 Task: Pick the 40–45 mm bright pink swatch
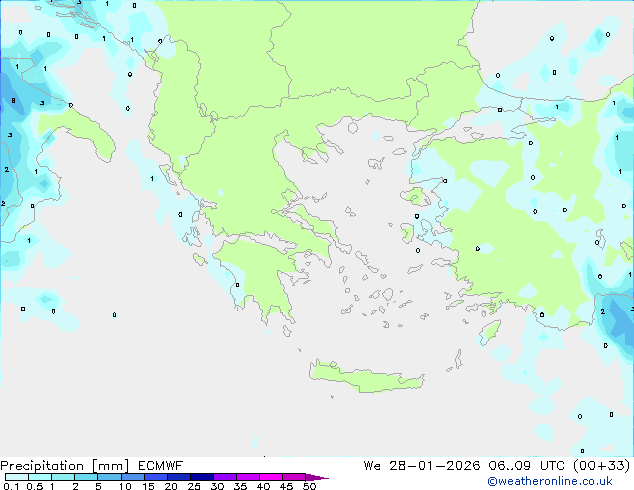[271, 477]
